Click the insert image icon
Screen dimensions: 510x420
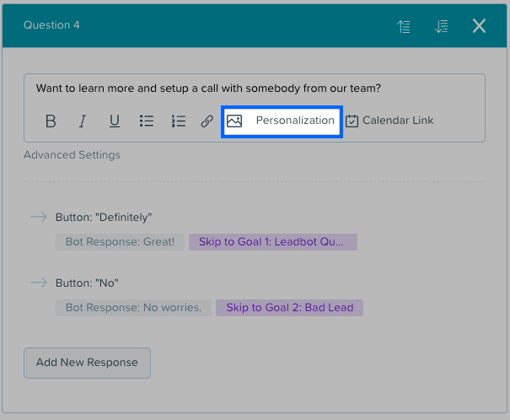pyautogui.click(x=234, y=121)
